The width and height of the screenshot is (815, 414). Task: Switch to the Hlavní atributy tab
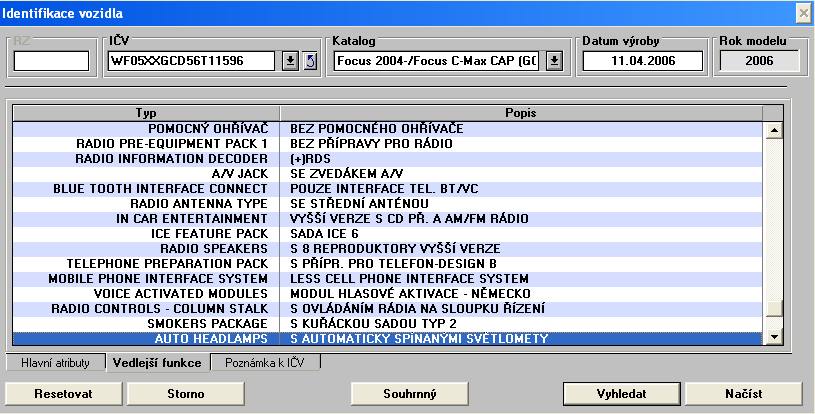(56, 363)
